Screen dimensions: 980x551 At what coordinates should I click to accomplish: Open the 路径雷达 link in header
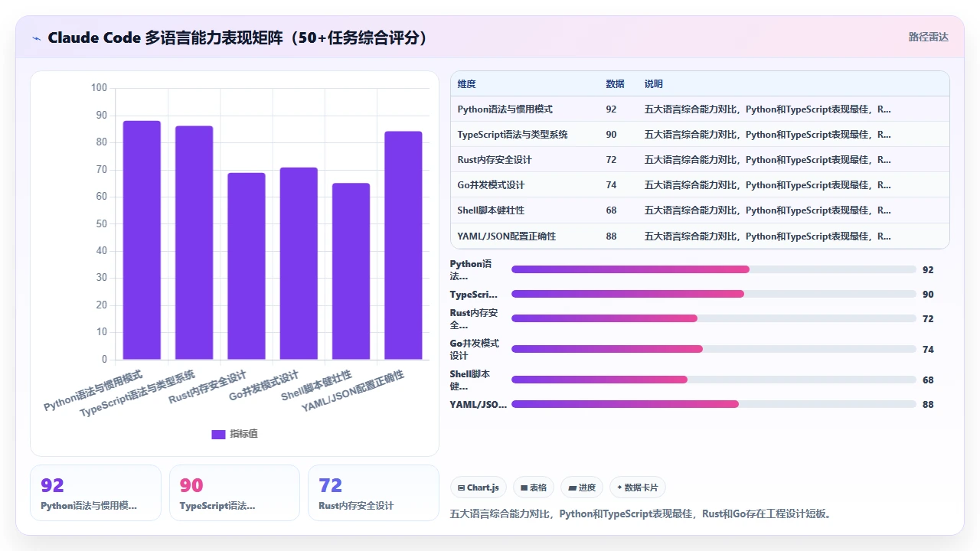pyautogui.click(x=928, y=37)
